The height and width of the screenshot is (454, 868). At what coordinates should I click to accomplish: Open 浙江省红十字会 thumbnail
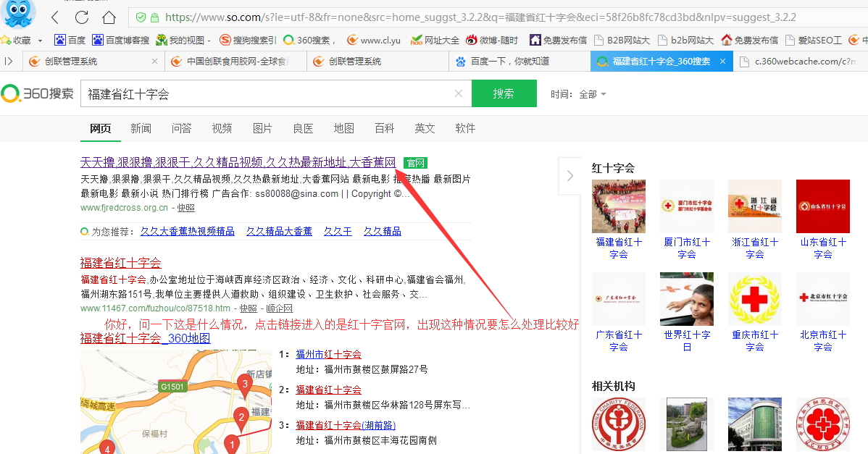pyautogui.click(x=754, y=206)
